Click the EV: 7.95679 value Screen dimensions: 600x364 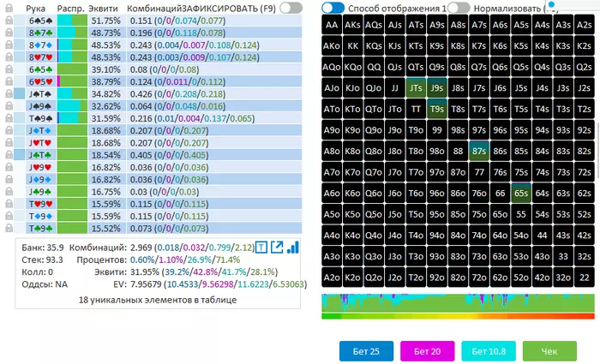[x=137, y=284]
